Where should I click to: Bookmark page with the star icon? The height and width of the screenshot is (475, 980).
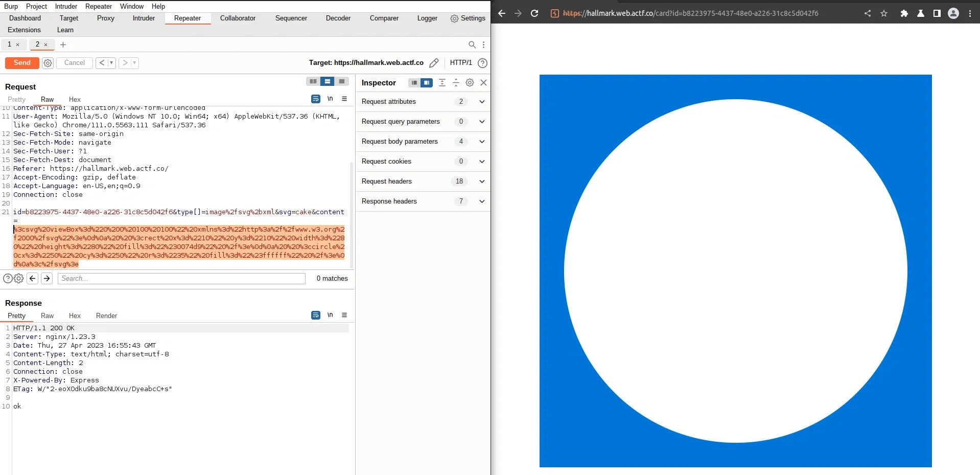pyautogui.click(x=884, y=13)
